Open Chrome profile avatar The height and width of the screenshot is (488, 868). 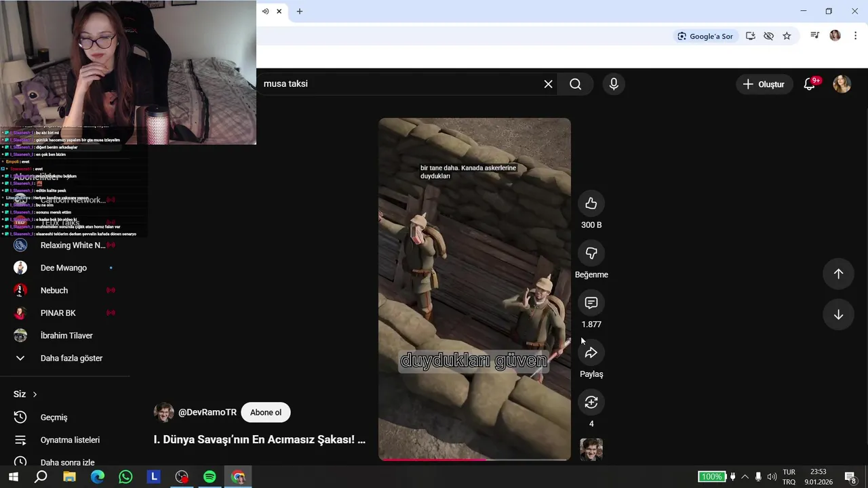835,36
